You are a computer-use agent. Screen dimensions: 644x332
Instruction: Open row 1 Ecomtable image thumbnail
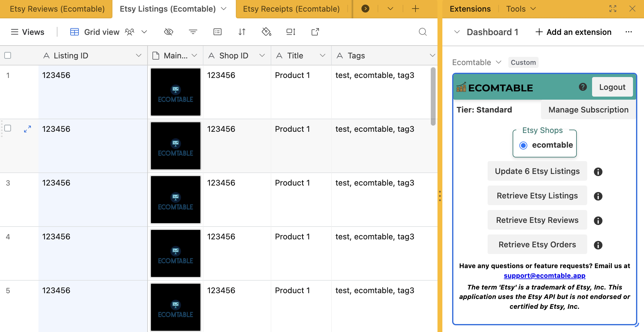click(x=176, y=92)
